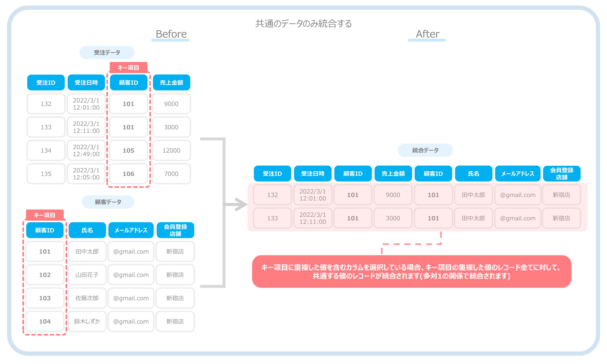Click the red note about キー項目に重複した値
Viewport: 607px width, 364px height.
click(x=411, y=272)
